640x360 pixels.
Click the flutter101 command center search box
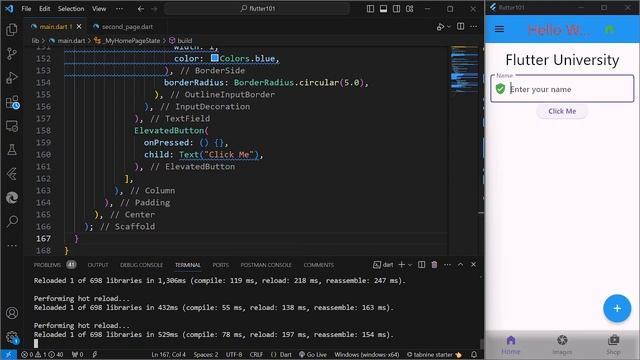click(257, 9)
